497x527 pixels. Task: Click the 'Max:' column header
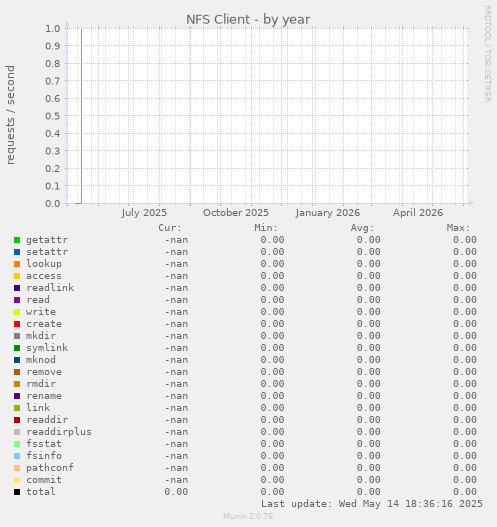click(x=458, y=228)
